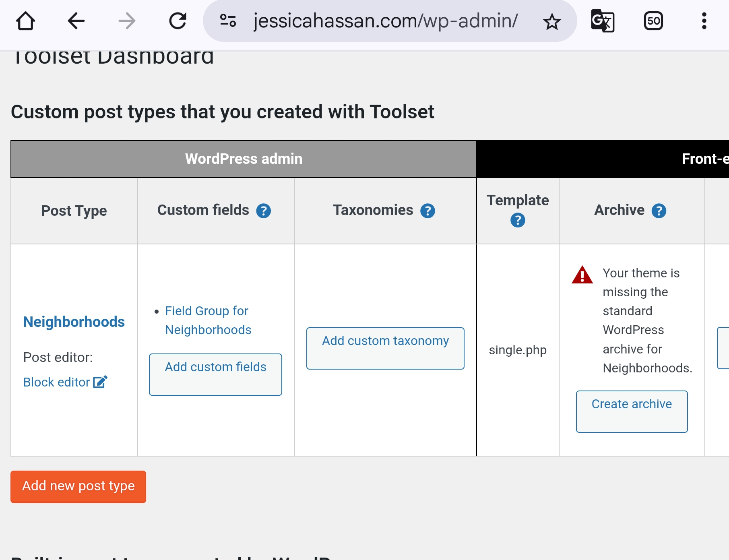Tap the forward arrow in the browser bar
Screen dimensions: 729x560
coord(127,21)
